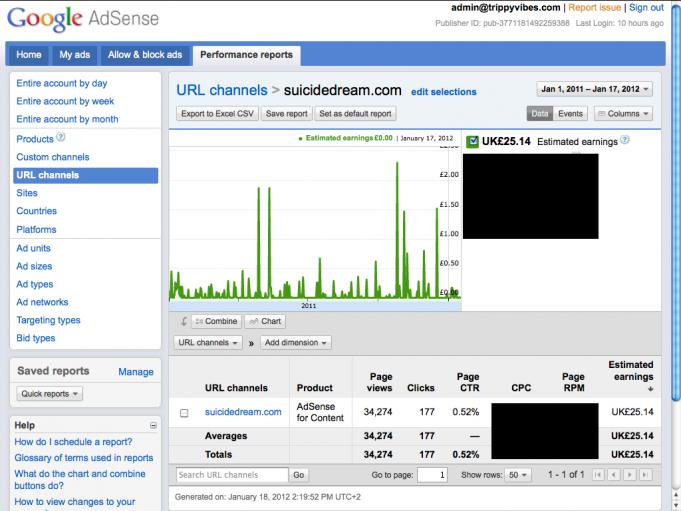681x511 pixels.
Task: Sort by the Page views column header
Action: click(380, 382)
